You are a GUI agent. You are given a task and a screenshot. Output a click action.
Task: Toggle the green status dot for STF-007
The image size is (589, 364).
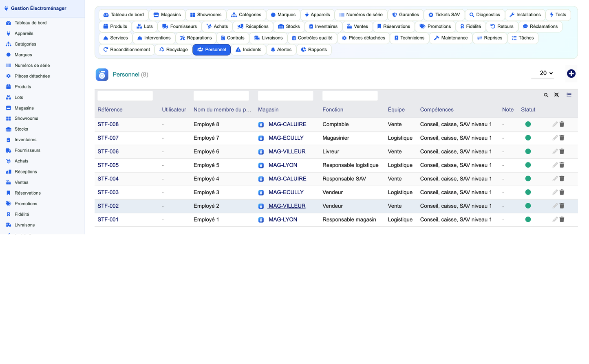(x=528, y=138)
